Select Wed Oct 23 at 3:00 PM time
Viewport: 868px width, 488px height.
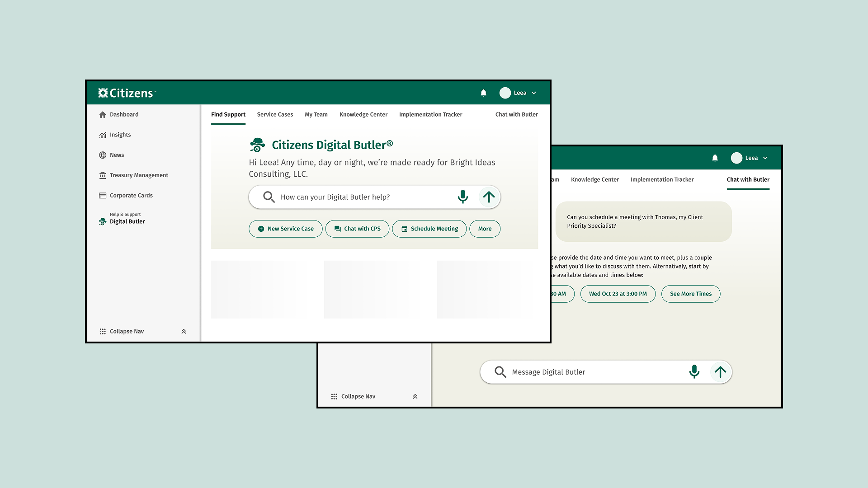tap(618, 294)
